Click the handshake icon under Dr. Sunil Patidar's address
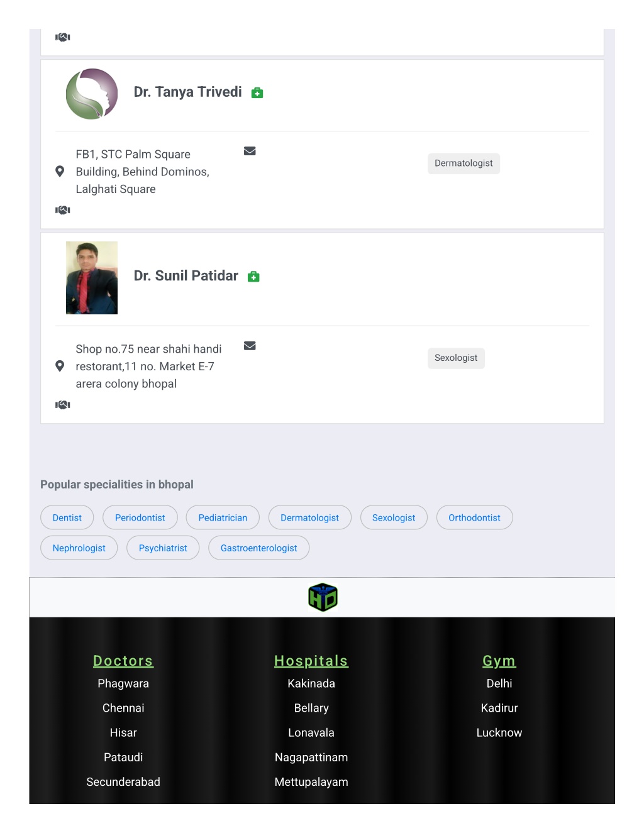The width and height of the screenshot is (644, 833). click(63, 405)
